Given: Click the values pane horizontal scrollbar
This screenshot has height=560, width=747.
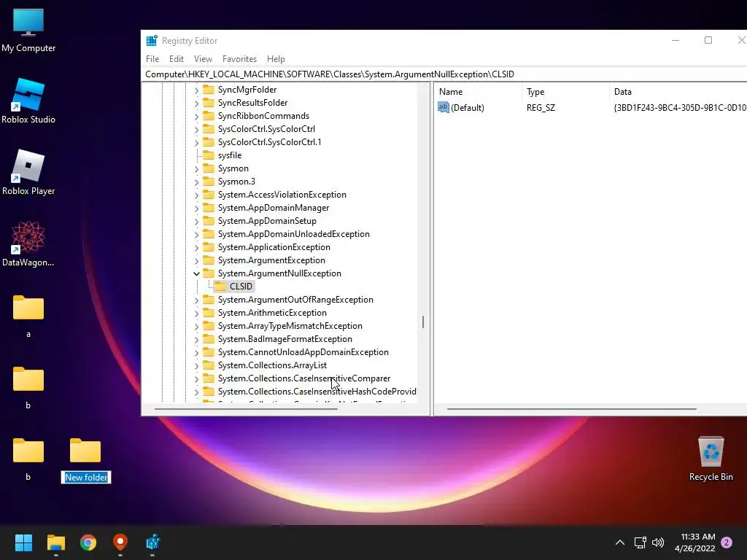Looking at the screenshot, I should click(572, 409).
